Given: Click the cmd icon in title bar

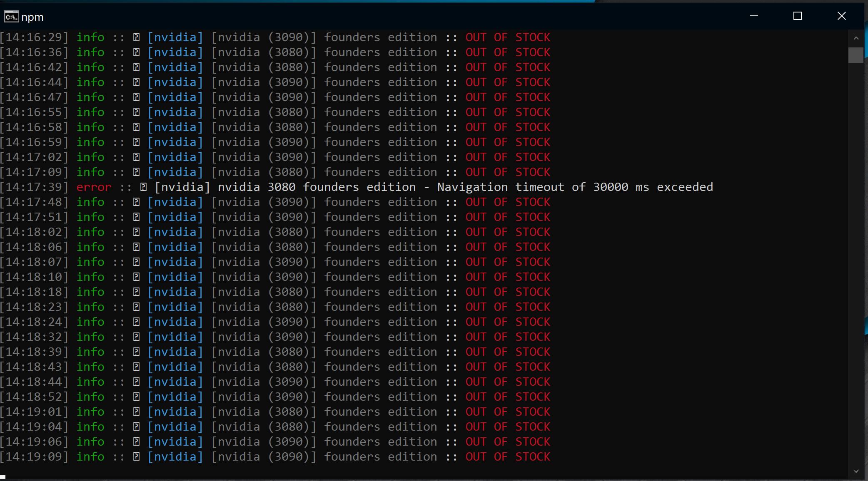Looking at the screenshot, I should [x=11, y=17].
